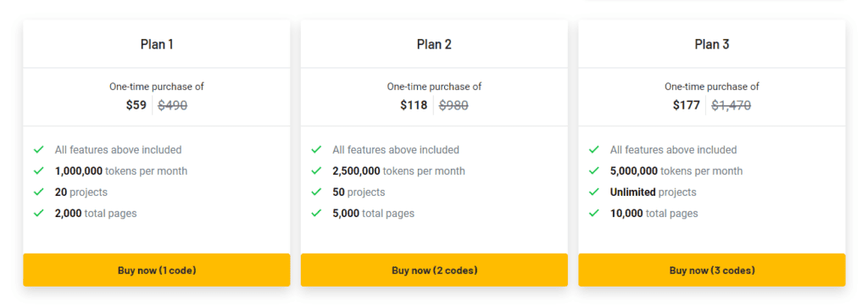The width and height of the screenshot is (868, 307).
Task: Click the checkmark beside 2,000 total pages
Action: (x=39, y=213)
